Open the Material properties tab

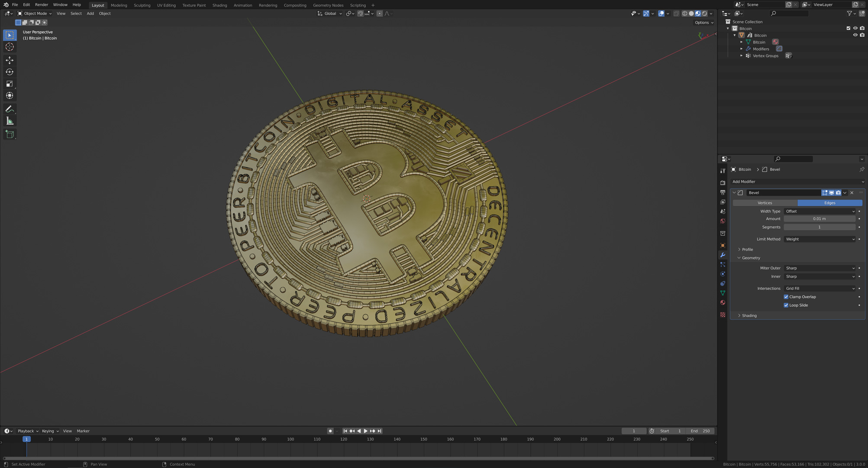point(723,302)
